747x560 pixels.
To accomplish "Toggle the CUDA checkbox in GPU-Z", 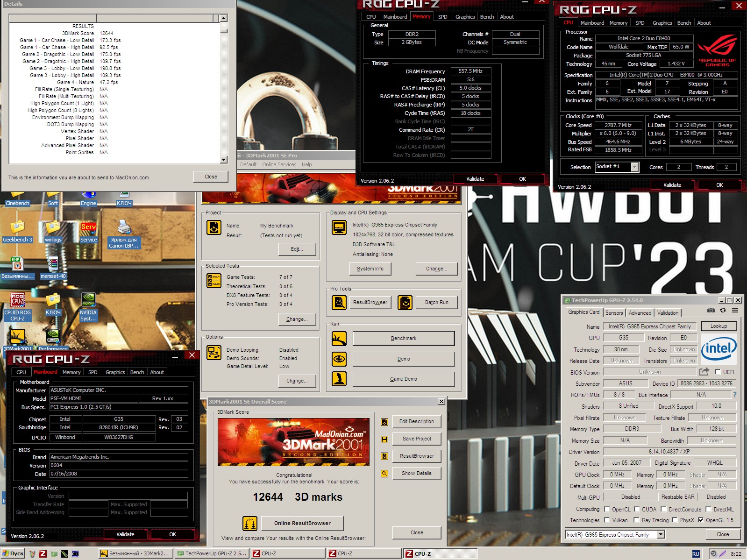I will point(636,510).
